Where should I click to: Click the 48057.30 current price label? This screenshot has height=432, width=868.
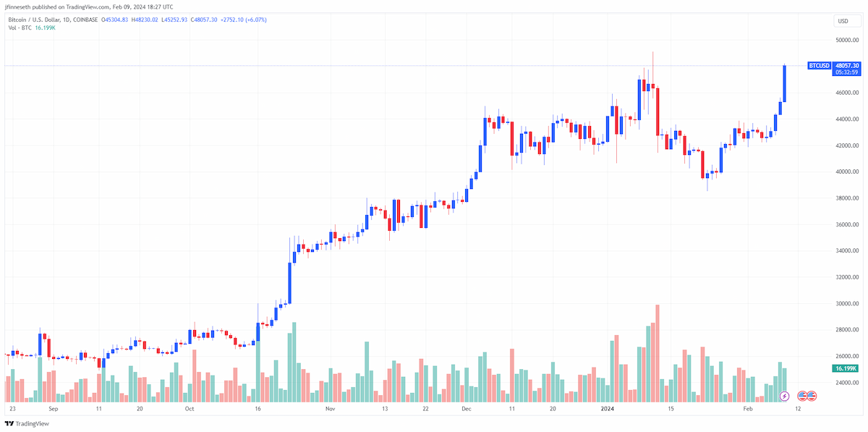(x=847, y=66)
